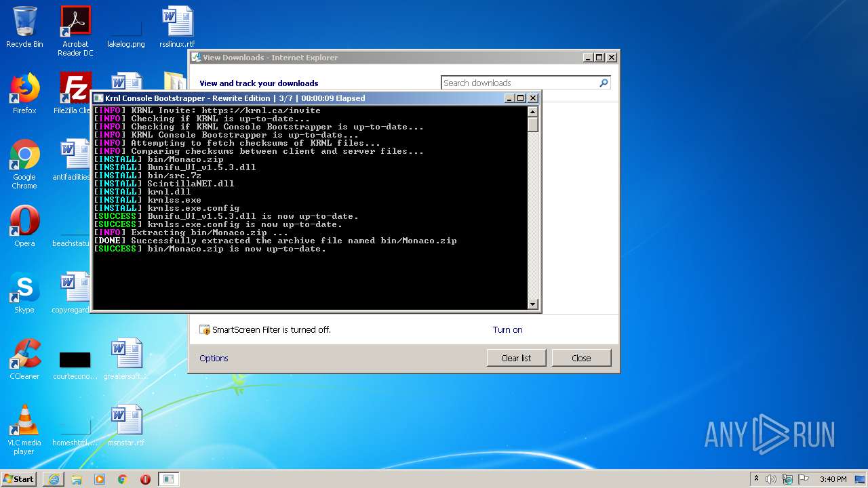This screenshot has width=868, height=488.
Task: Select the msnstar.rtf document icon
Action: tap(126, 426)
